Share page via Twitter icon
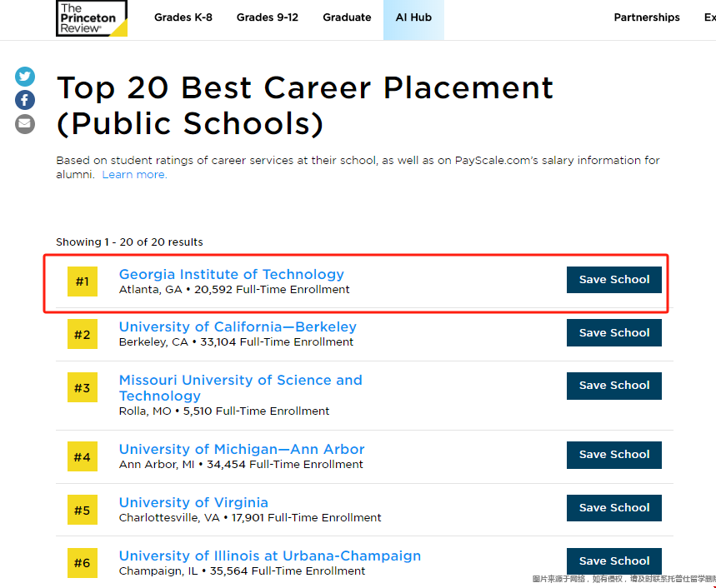Image resolution: width=716 pixels, height=588 pixels. pyautogui.click(x=25, y=77)
